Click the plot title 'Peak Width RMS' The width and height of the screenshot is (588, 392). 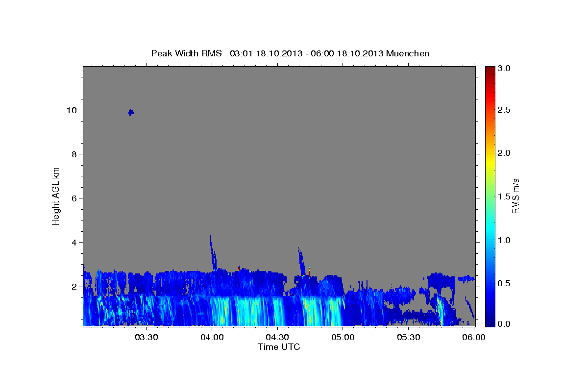pyautogui.click(x=187, y=53)
